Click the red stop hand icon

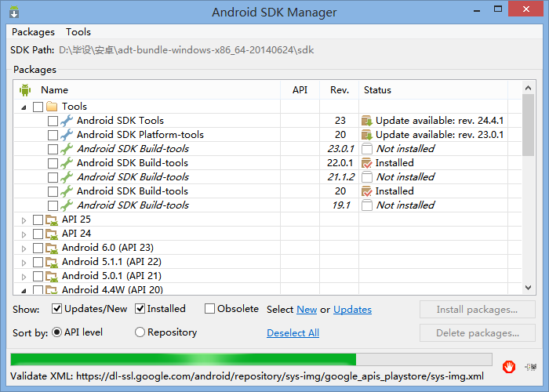click(x=509, y=365)
